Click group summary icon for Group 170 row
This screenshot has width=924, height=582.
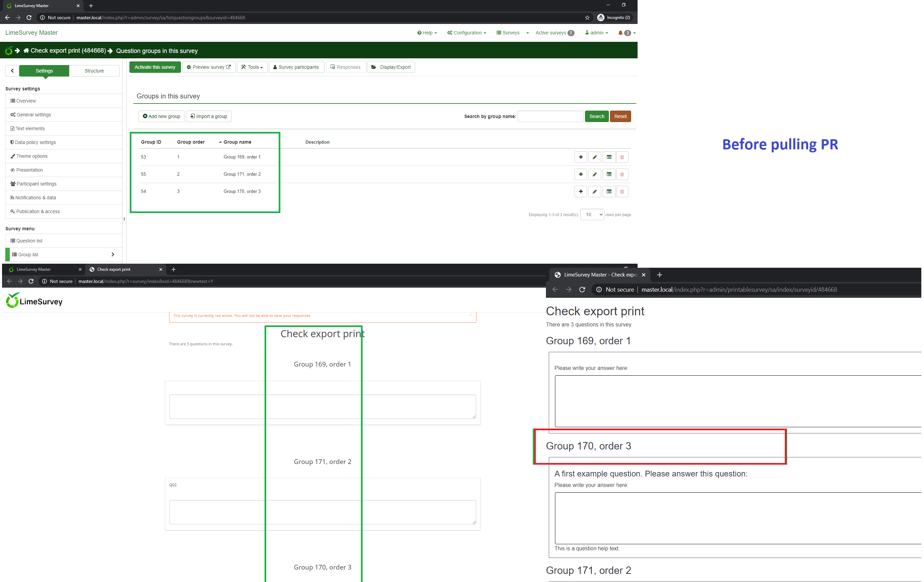pyautogui.click(x=609, y=192)
